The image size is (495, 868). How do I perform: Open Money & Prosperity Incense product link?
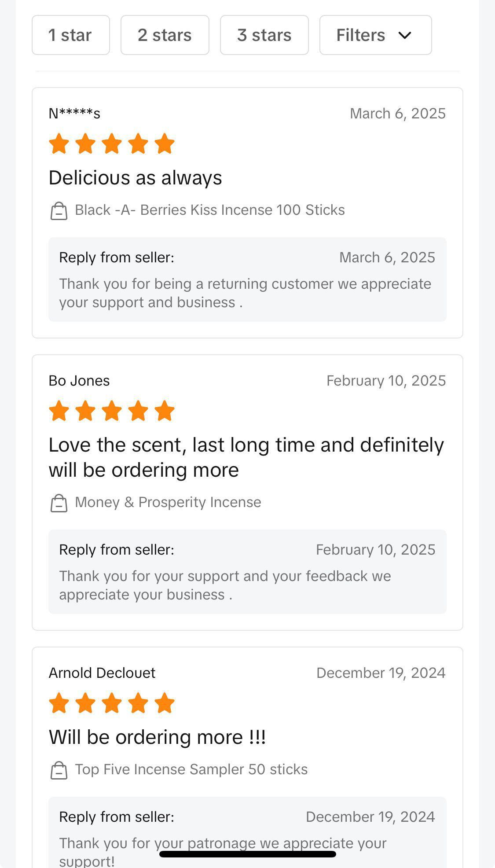click(x=168, y=502)
